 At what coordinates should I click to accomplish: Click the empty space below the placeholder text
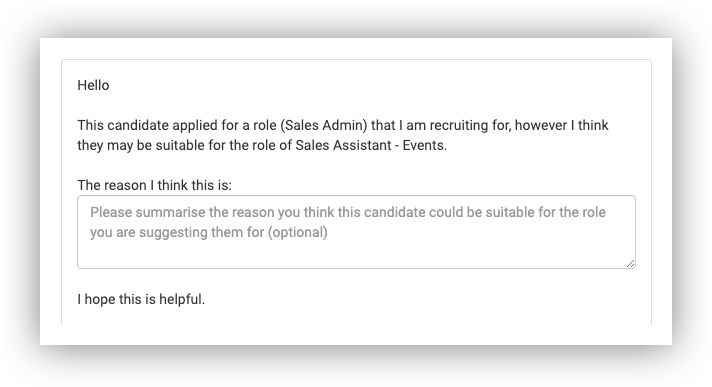coord(356,254)
